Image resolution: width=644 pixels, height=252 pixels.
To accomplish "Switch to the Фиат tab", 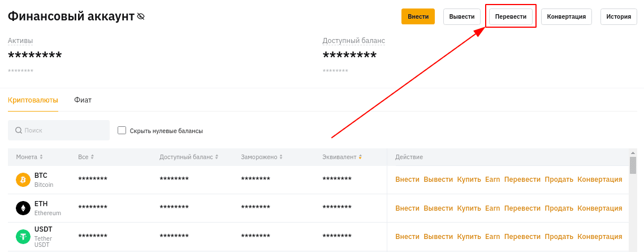I will [x=83, y=100].
